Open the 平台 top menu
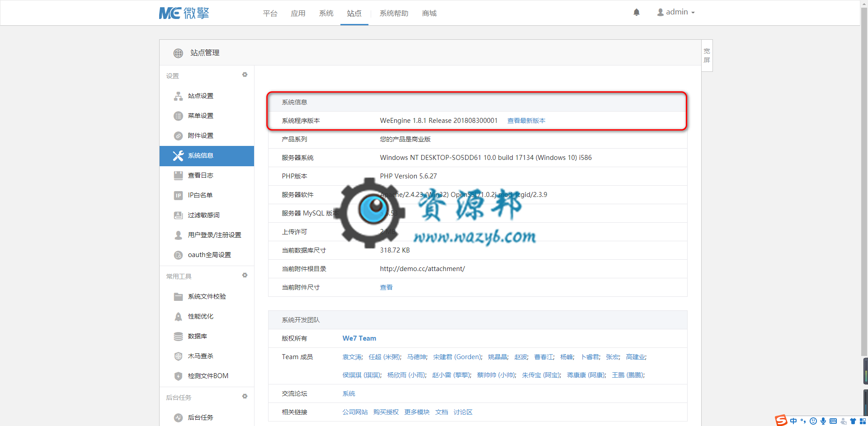Image resolution: width=868 pixels, height=426 pixels. (x=270, y=13)
